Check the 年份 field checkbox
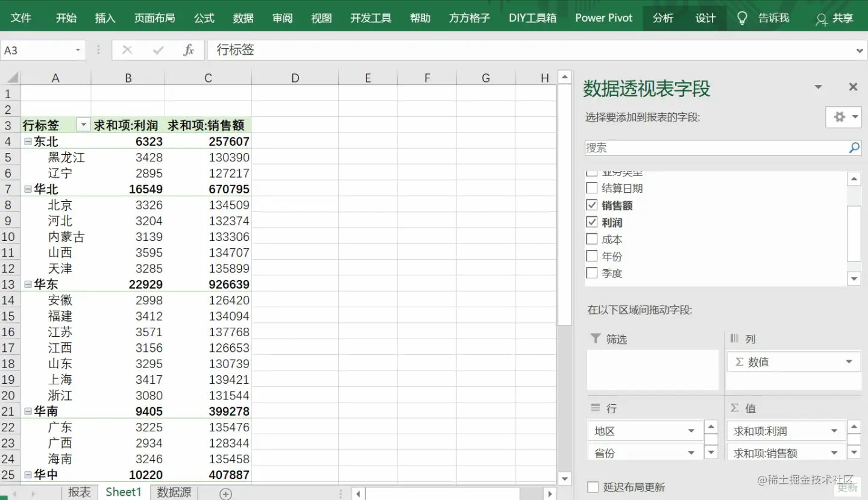Screen dimensions: 868x500 click(x=592, y=255)
